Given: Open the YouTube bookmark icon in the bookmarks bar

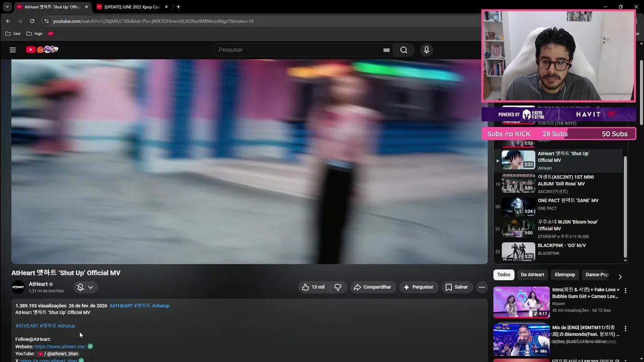Looking at the screenshot, I should [x=51, y=34].
